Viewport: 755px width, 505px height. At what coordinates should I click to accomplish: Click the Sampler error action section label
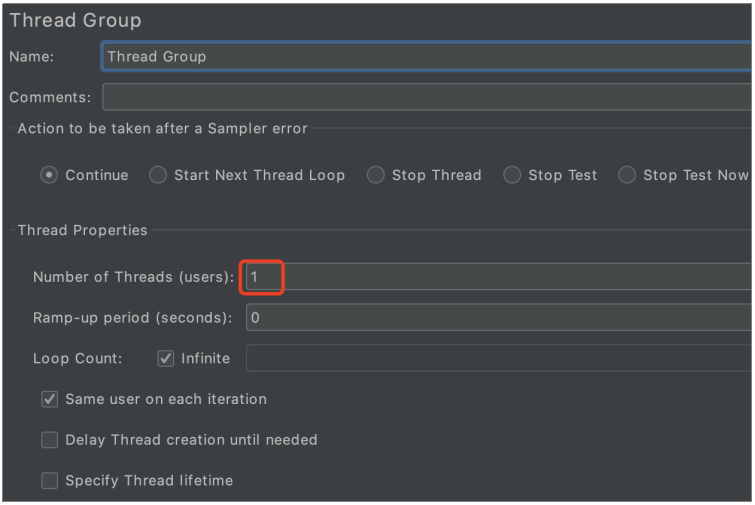[162, 129]
